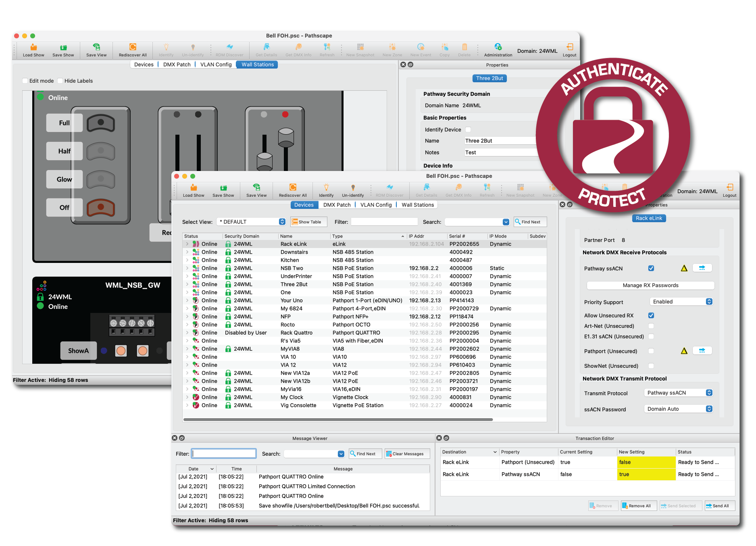The image size is (756, 546).
Task: Click send arrow button beside Pathway ssACN
Action: (x=702, y=268)
